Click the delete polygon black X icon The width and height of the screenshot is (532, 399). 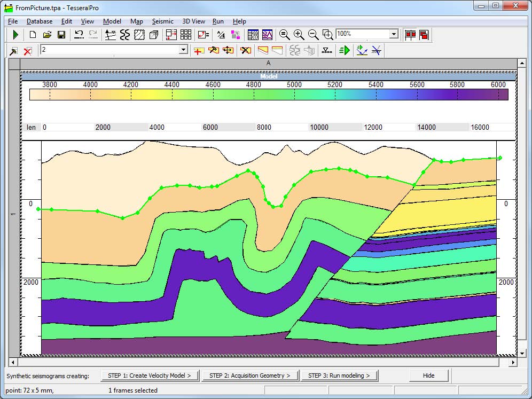245,50
